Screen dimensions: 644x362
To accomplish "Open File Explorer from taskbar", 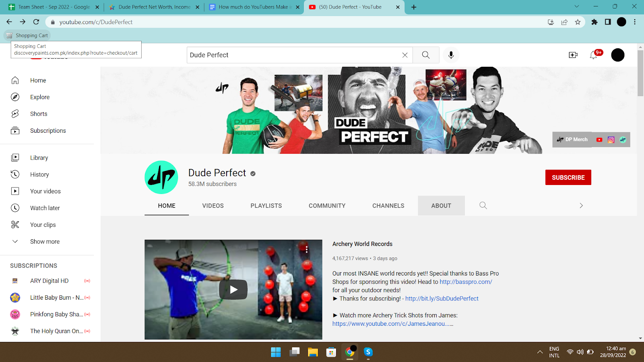I will coord(313,352).
